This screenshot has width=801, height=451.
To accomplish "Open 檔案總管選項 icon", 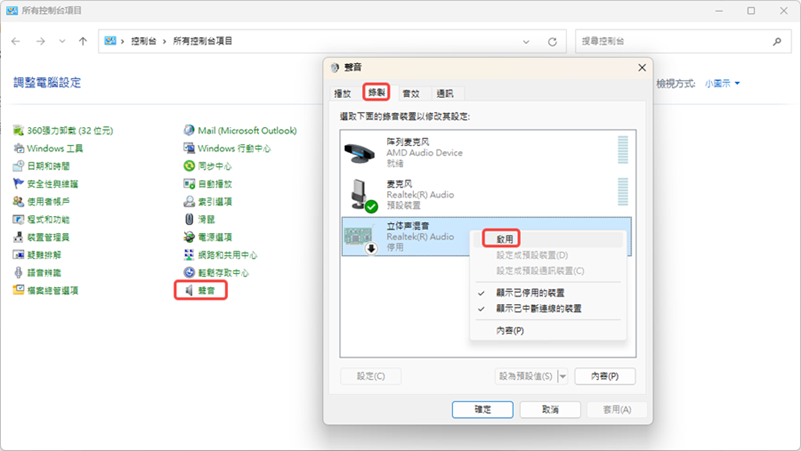I will pos(18,290).
